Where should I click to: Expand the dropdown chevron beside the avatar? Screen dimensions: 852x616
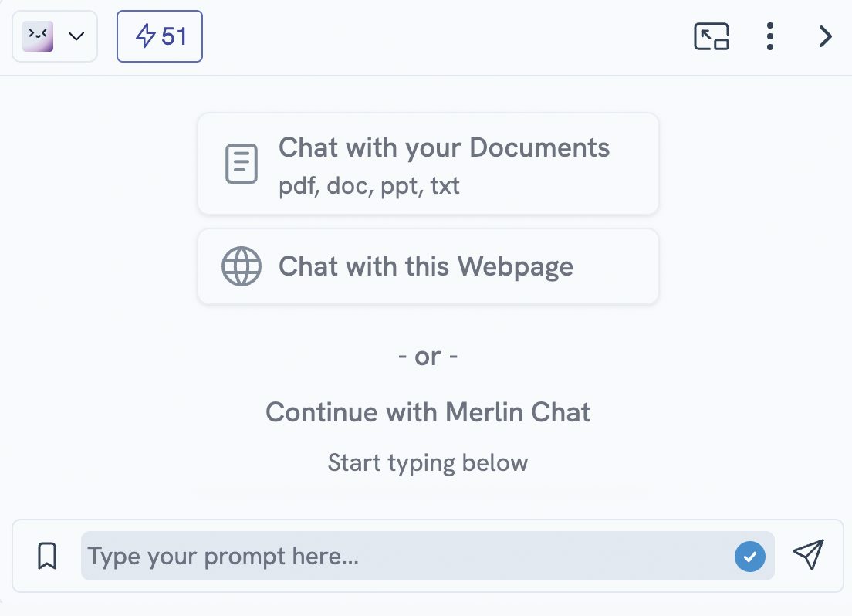pyautogui.click(x=76, y=36)
